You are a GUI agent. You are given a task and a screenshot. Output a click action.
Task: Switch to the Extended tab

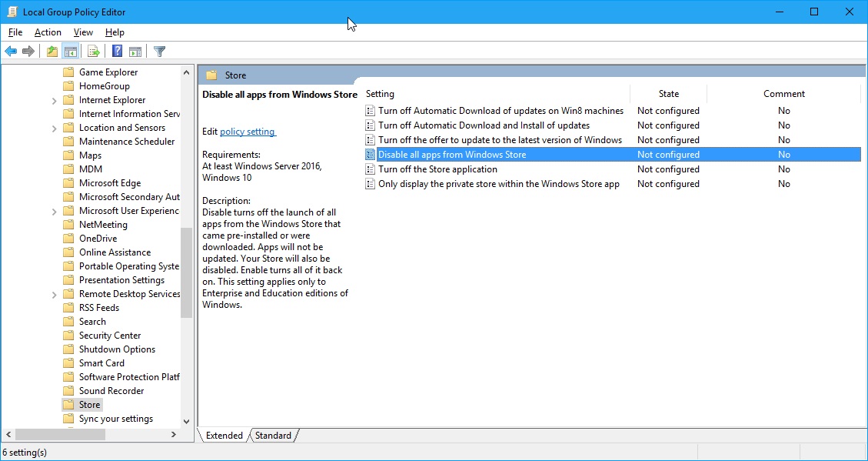pos(224,436)
